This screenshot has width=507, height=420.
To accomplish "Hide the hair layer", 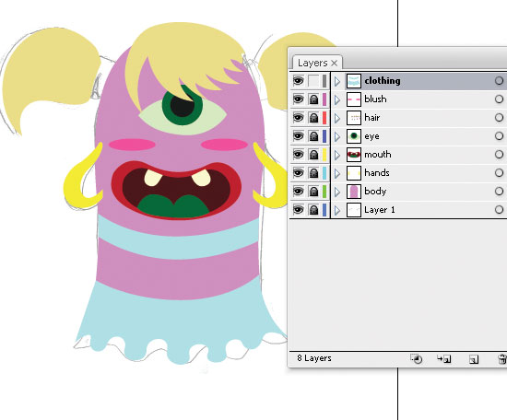I will click(x=298, y=118).
